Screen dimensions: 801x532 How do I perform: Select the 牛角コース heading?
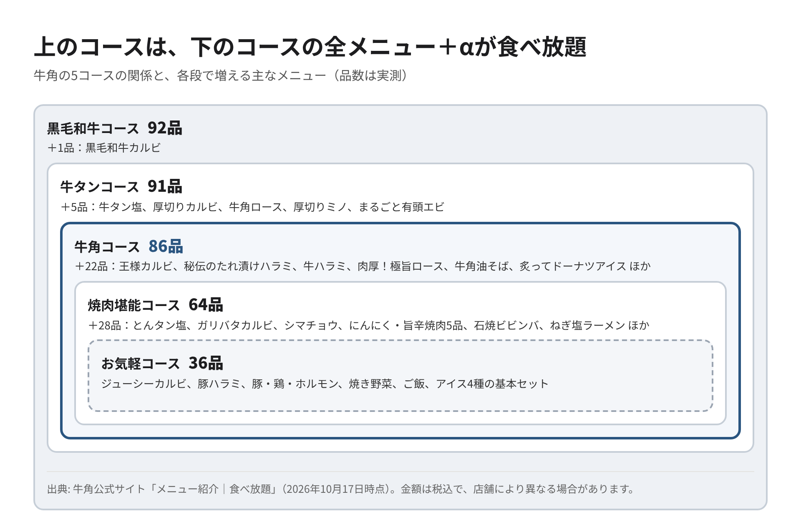[x=107, y=247]
